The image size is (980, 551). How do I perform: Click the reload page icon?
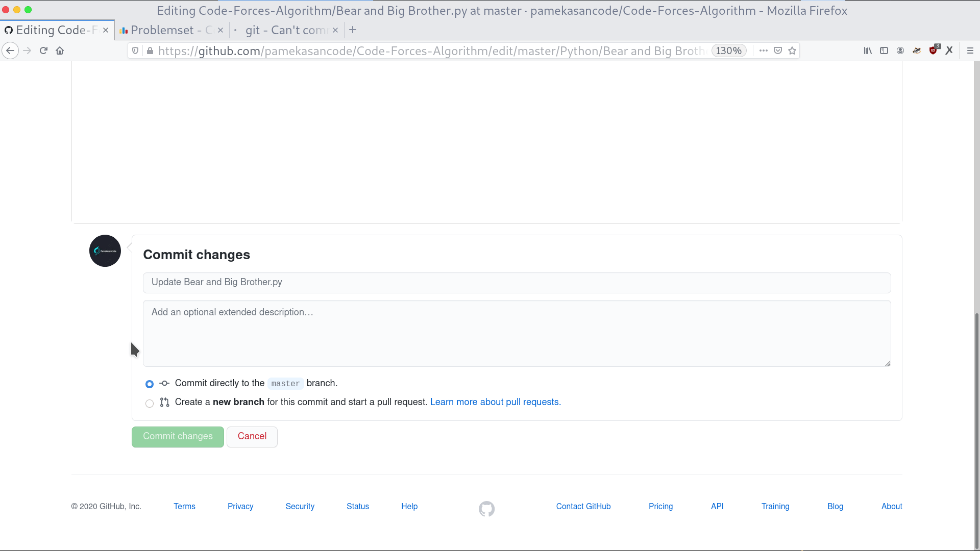click(x=43, y=51)
